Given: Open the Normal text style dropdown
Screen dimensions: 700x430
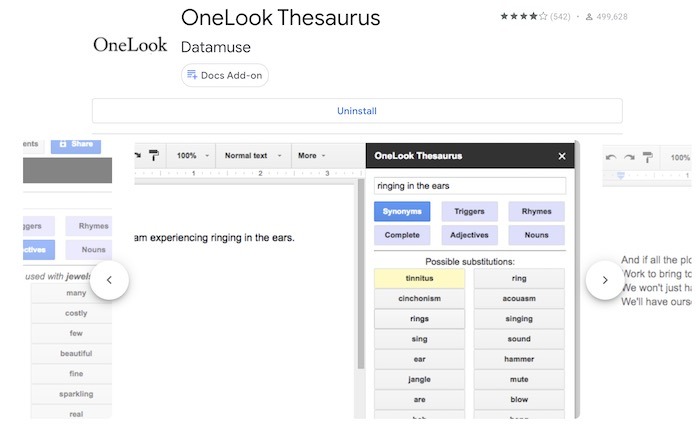Looking at the screenshot, I should pos(253,155).
